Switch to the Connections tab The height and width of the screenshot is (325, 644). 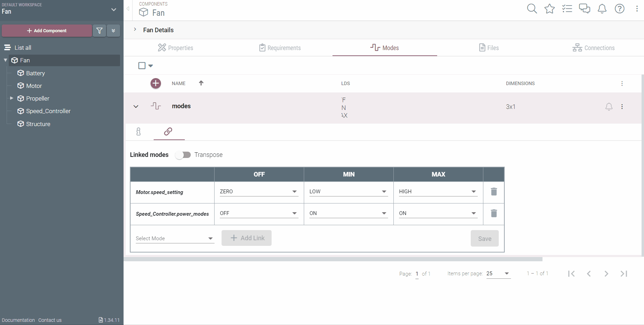coord(594,48)
